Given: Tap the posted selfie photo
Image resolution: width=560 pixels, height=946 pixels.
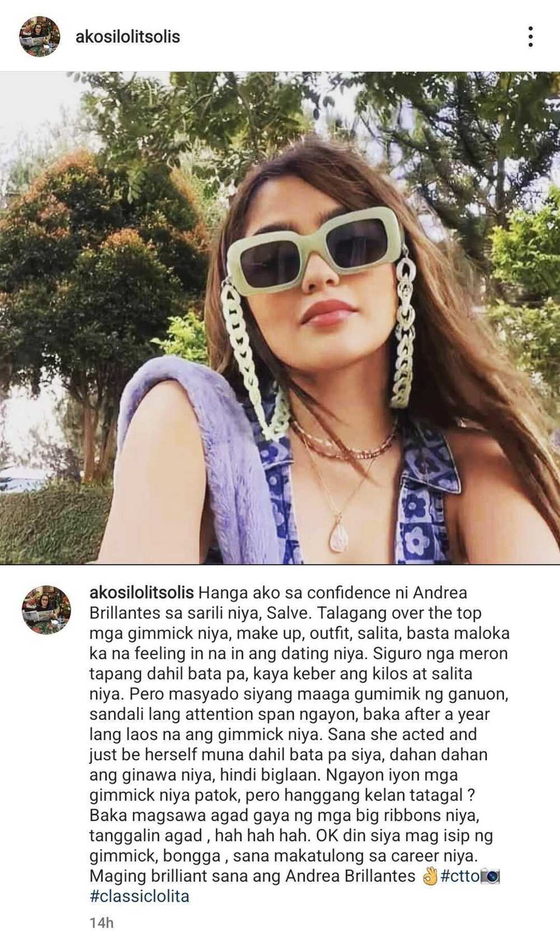Looking at the screenshot, I should [280, 317].
